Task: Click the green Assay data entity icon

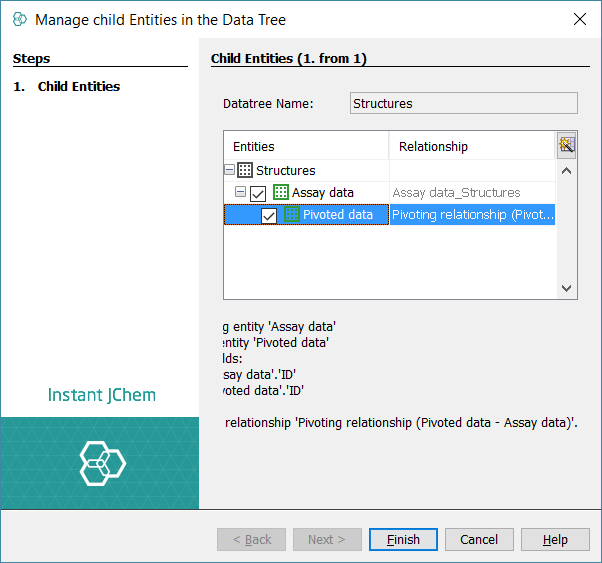Action: click(281, 193)
